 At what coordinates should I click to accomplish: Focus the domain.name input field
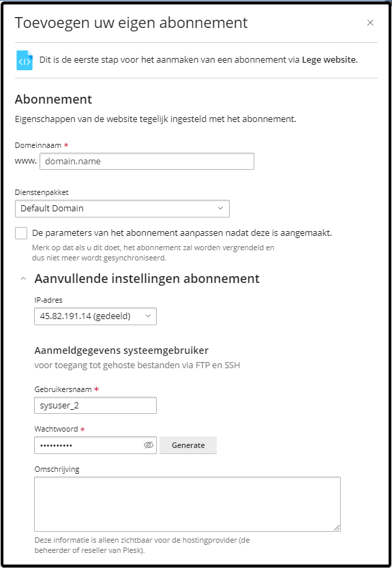click(147, 162)
